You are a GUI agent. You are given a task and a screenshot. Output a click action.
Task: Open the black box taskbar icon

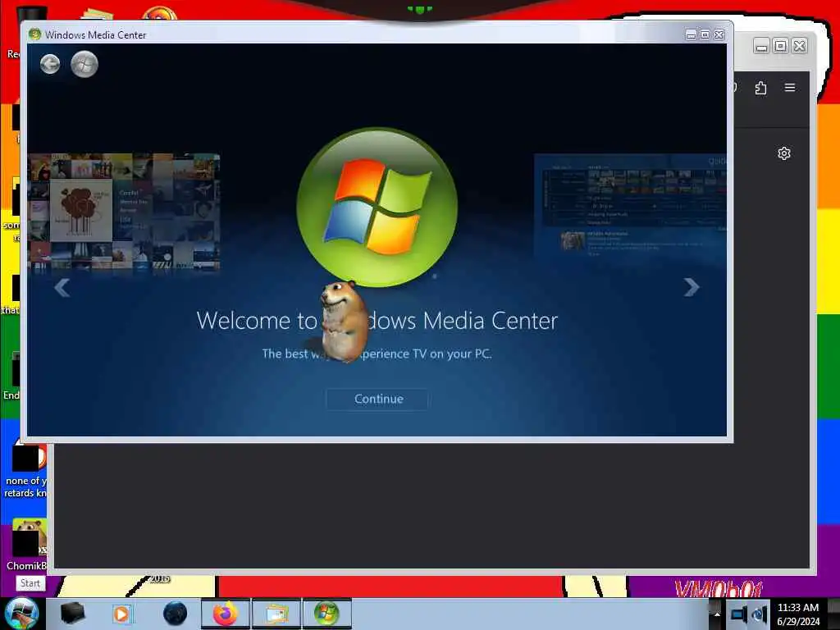tap(73, 614)
